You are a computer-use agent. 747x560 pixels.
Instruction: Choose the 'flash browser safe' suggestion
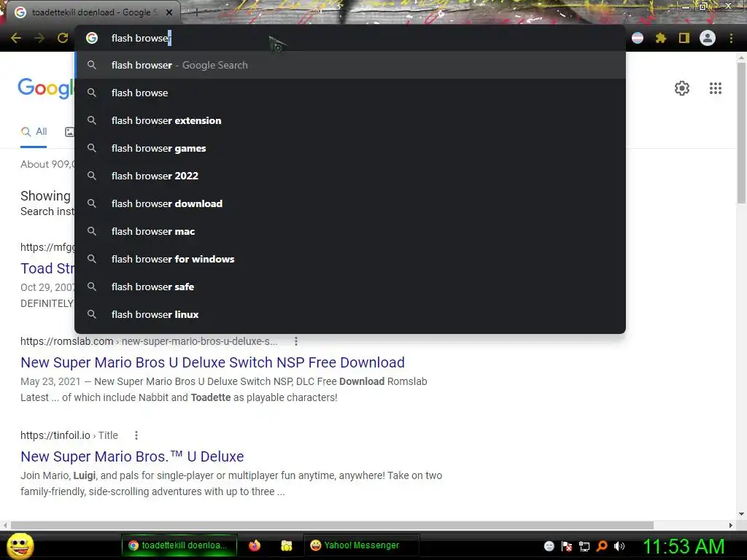(x=350, y=287)
